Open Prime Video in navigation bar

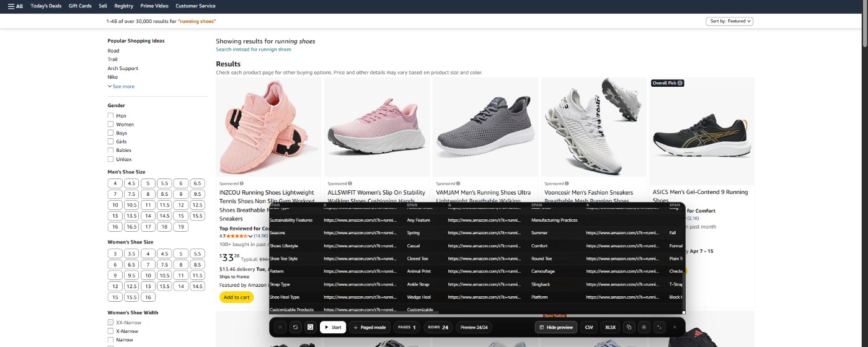[154, 6]
